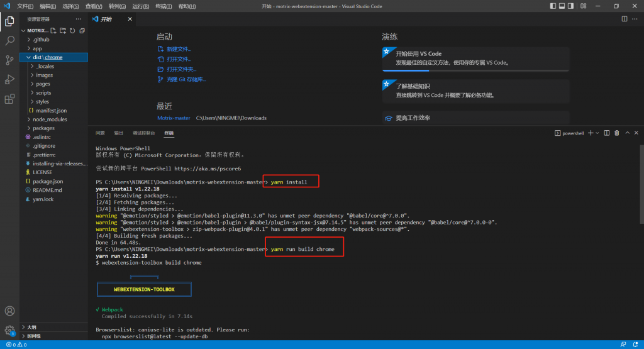This screenshot has height=349, width=644.
Task: Switch to the 调试控制台 panel tab
Action: coord(144,133)
